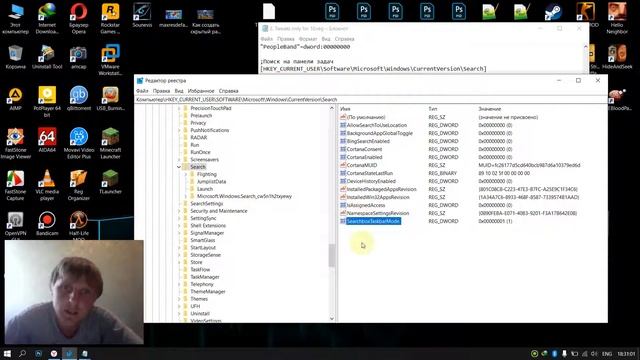Expand the Security and Maintenance key
The image size is (640, 360).
[x=179, y=211]
